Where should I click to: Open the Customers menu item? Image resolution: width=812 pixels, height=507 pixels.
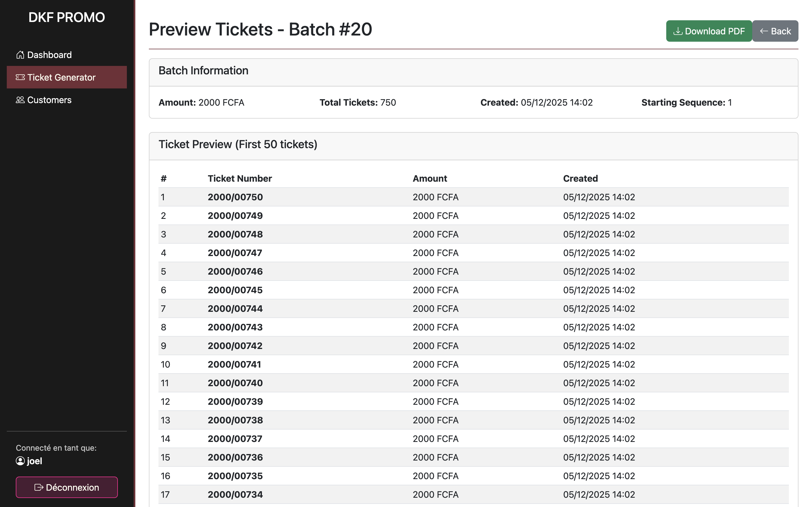(x=49, y=100)
